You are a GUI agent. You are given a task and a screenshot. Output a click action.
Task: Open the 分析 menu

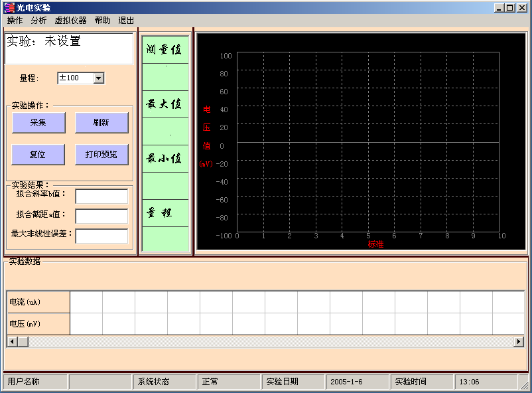(39, 21)
